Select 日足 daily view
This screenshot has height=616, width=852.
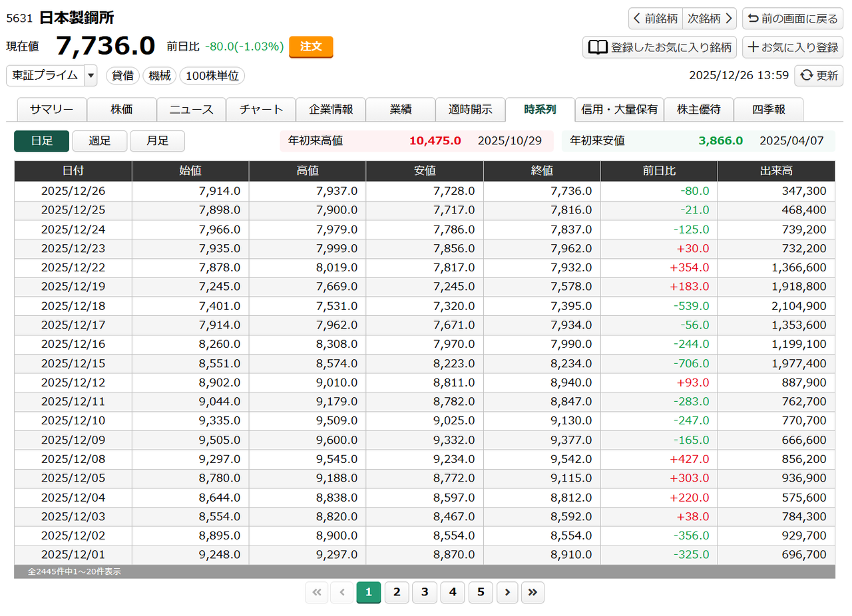tap(42, 141)
